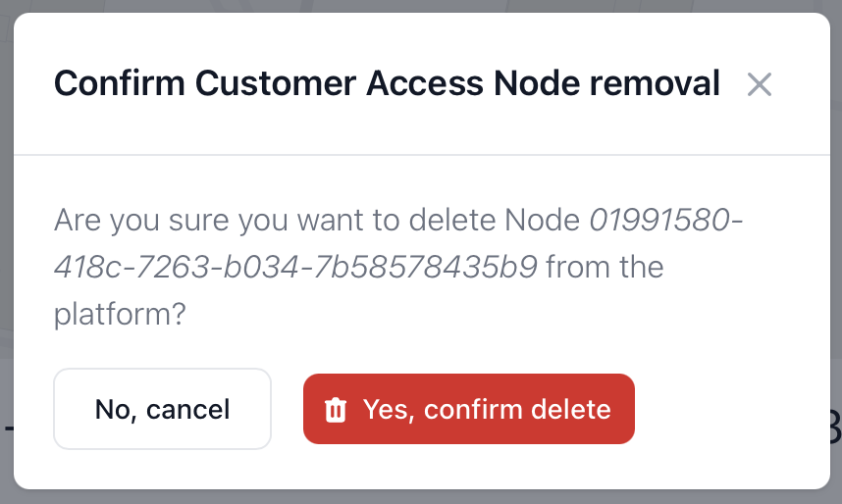Click the italic node ID segment "01991580-"
Viewport: 842px width, 504px height.
(x=666, y=221)
